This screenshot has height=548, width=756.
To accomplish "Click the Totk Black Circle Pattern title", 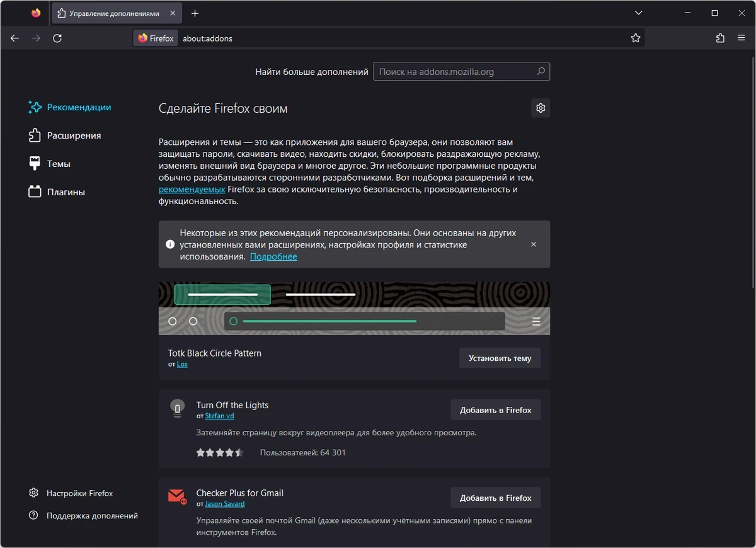I will pos(215,353).
